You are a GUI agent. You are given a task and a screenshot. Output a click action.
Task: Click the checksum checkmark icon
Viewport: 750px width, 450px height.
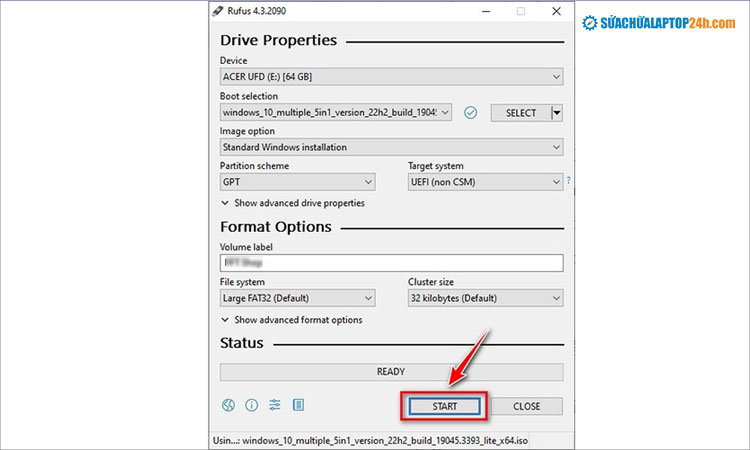[x=471, y=113]
